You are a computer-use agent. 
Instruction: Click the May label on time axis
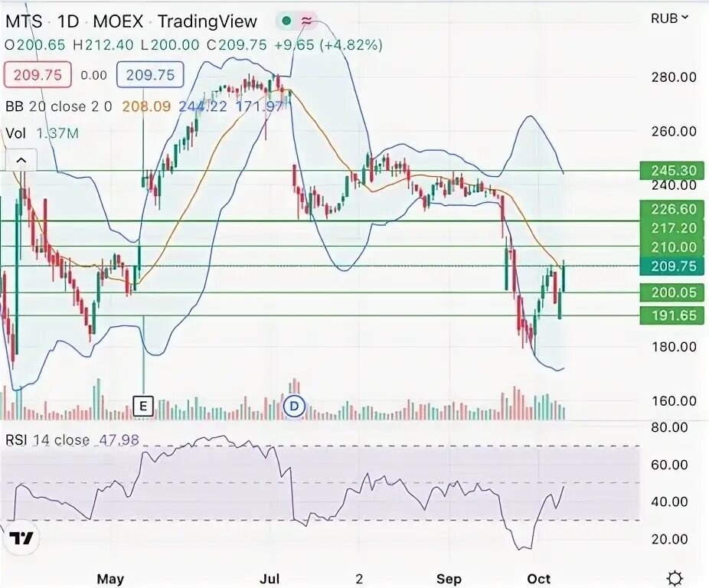tap(110, 579)
